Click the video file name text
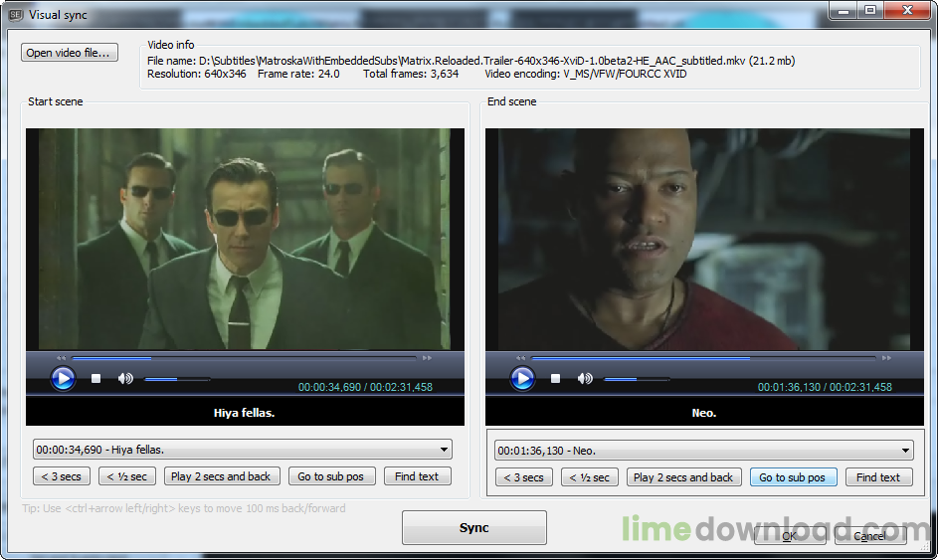This screenshot has height=560, width=938. 471,61
